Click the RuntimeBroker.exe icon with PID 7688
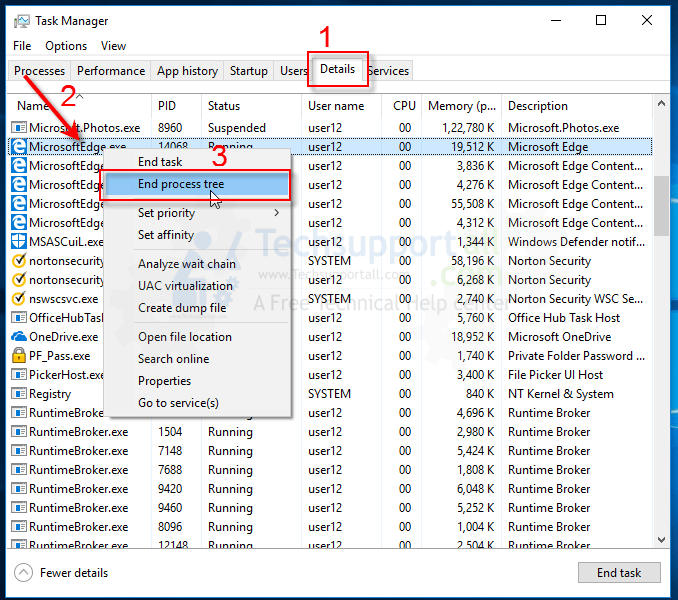Image resolution: width=678 pixels, height=600 pixels. [x=19, y=469]
